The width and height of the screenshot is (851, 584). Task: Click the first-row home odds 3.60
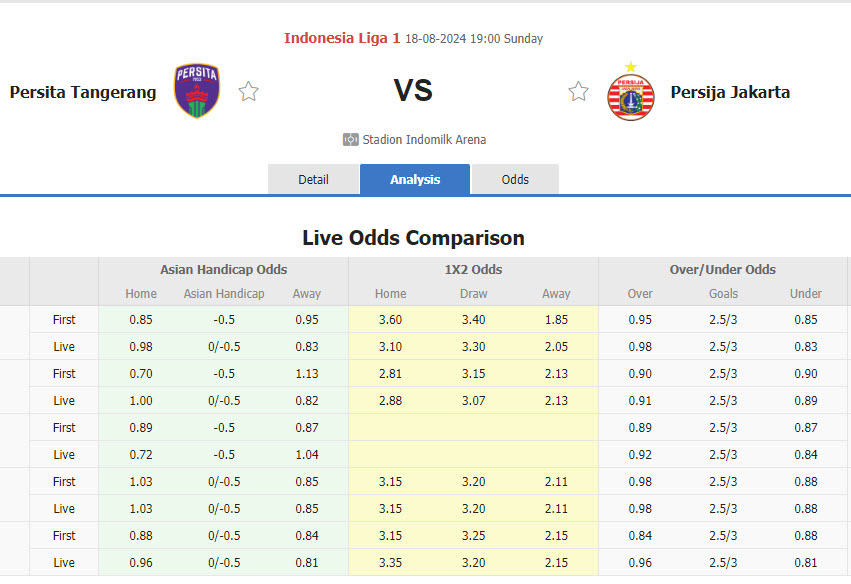(390, 319)
